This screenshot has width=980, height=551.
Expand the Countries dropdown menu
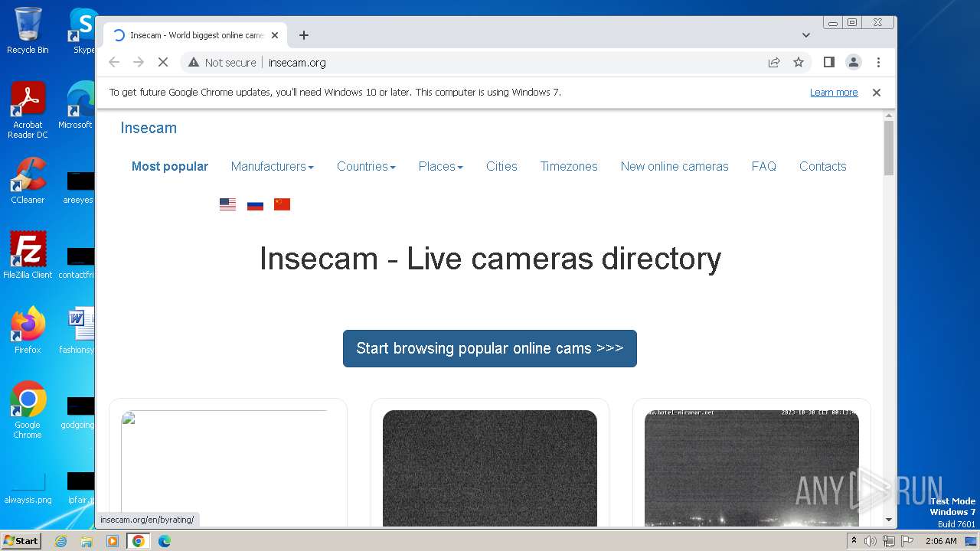(x=366, y=166)
